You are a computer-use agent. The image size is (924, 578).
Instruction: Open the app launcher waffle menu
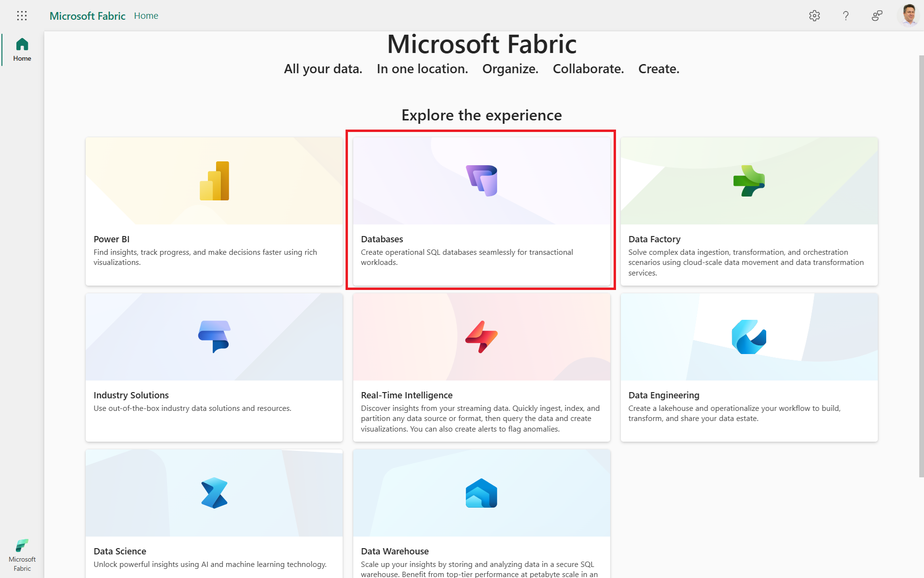pyautogui.click(x=22, y=15)
